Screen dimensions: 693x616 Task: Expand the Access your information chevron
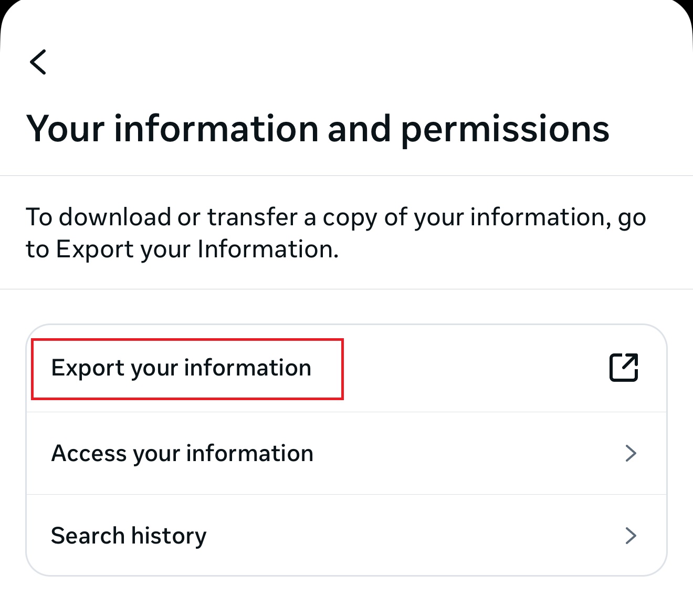[x=631, y=453]
